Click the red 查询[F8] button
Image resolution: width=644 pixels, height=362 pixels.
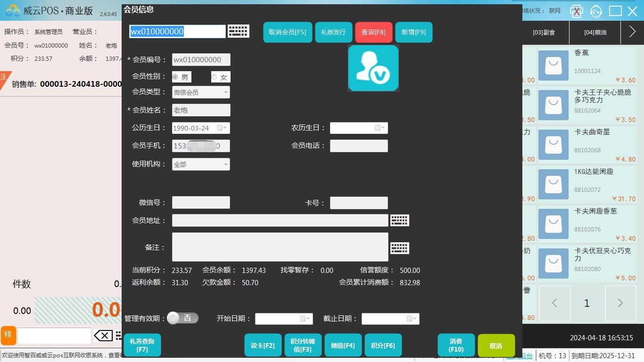coord(373,33)
